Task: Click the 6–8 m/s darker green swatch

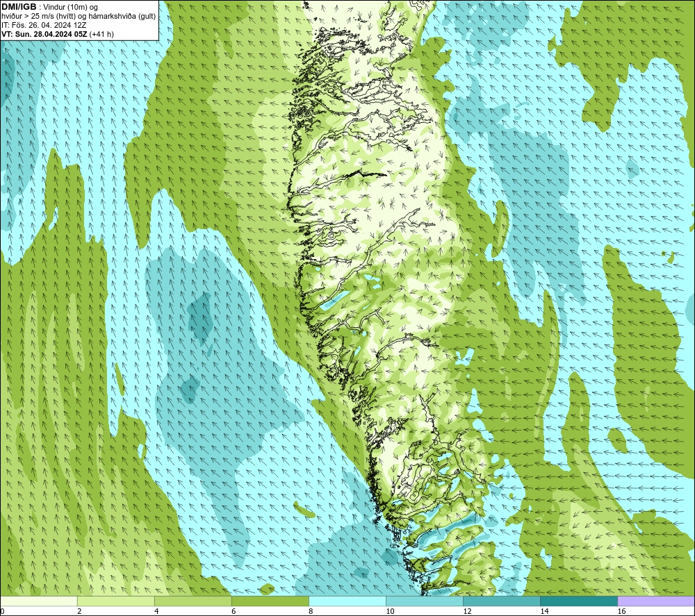Action: coord(270,601)
